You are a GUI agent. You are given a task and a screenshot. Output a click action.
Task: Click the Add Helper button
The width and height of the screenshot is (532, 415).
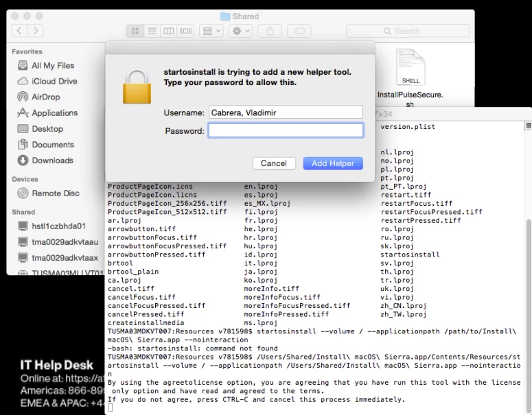(x=333, y=163)
